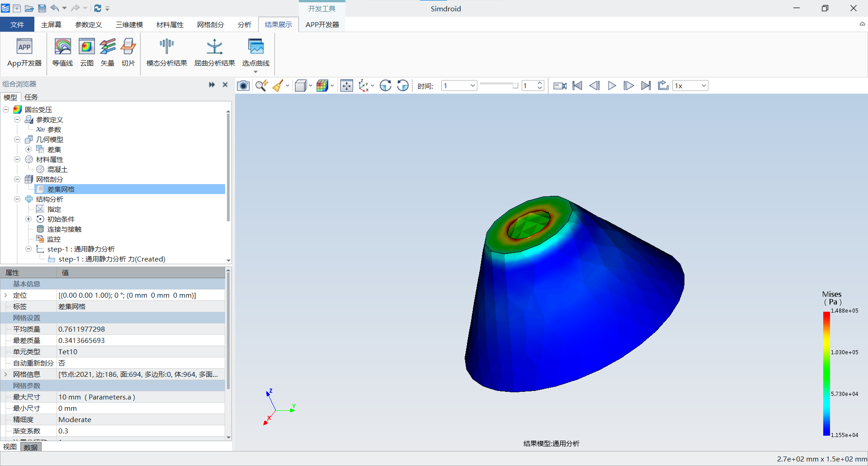Click the 精细度 Moderate value field
Image resolution: width=868 pixels, height=466 pixels.
click(141, 419)
